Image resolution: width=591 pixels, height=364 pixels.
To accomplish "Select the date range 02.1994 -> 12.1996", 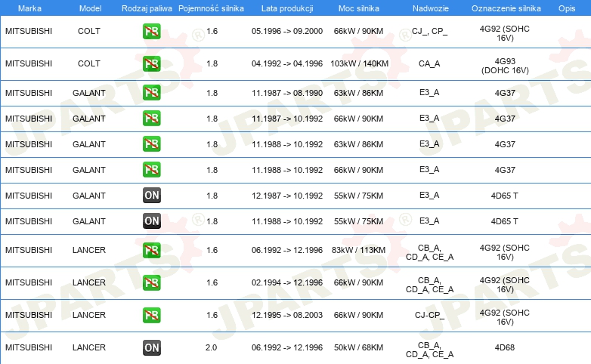I will [287, 282].
